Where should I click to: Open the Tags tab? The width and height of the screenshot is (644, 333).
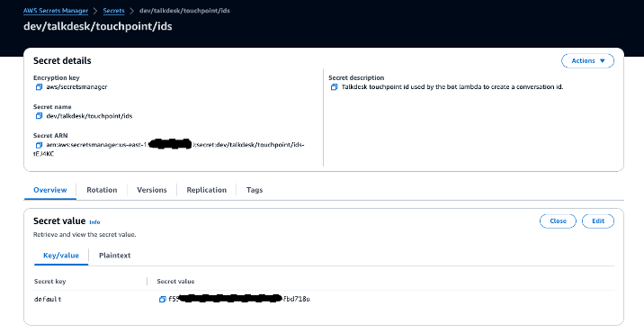(255, 190)
